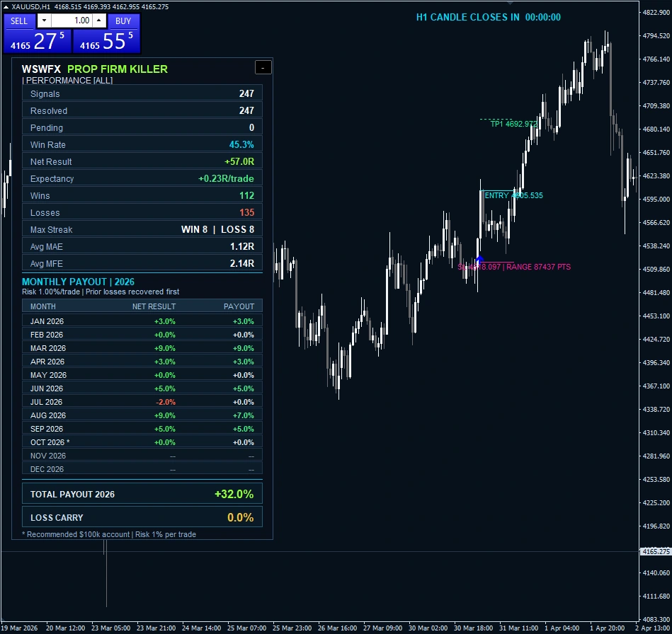Image resolution: width=672 pixels, height=634 pixels.
Task: Click the 19 Mar 2026 date on time axis
Action: pyautogui.click(x=20, y=628)
